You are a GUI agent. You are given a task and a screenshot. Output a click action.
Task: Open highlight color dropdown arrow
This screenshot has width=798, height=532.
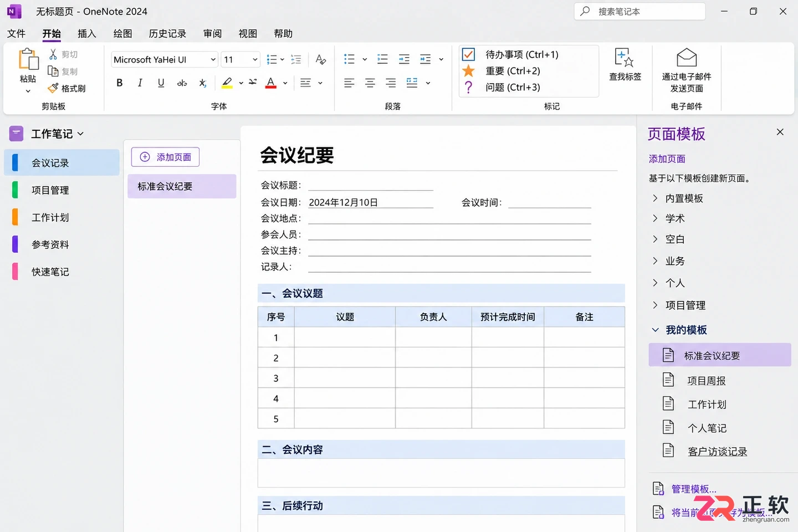pyautogui.click(x=241, y=83)
